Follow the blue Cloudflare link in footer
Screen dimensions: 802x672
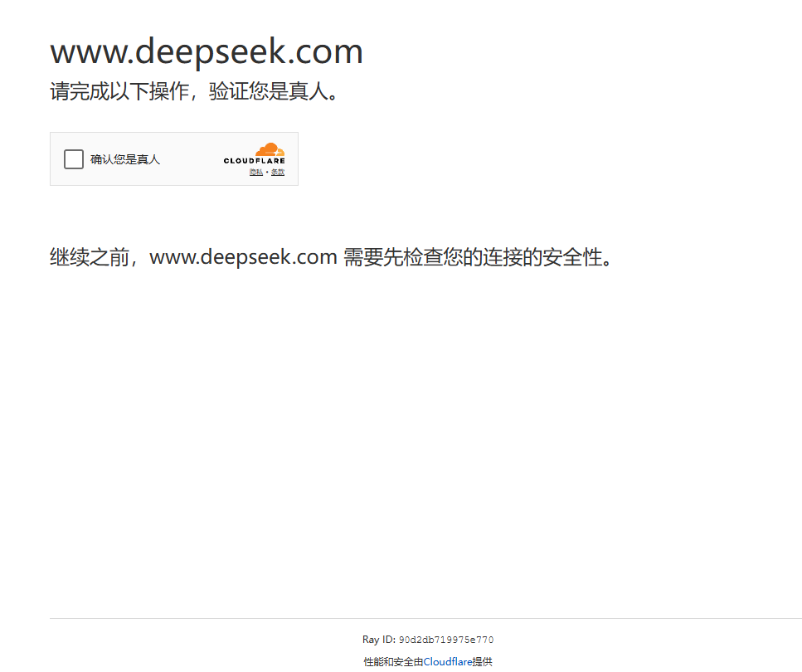click(448, 661)
